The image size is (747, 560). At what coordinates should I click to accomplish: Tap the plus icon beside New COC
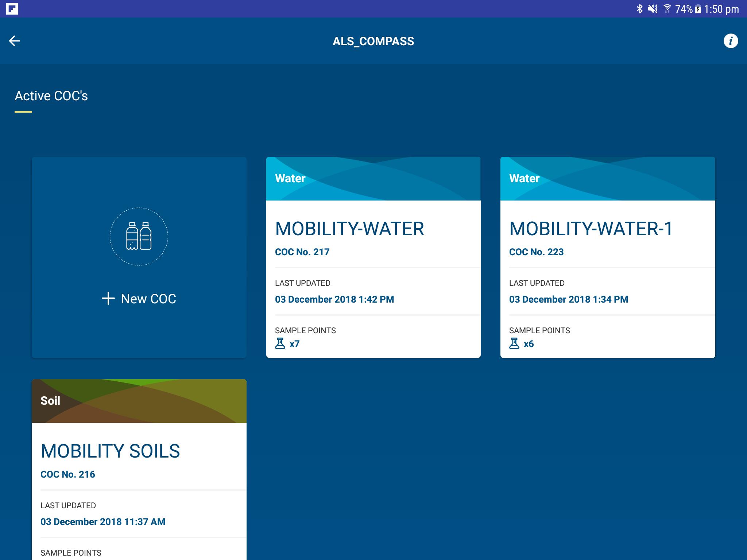coord(108,298)
